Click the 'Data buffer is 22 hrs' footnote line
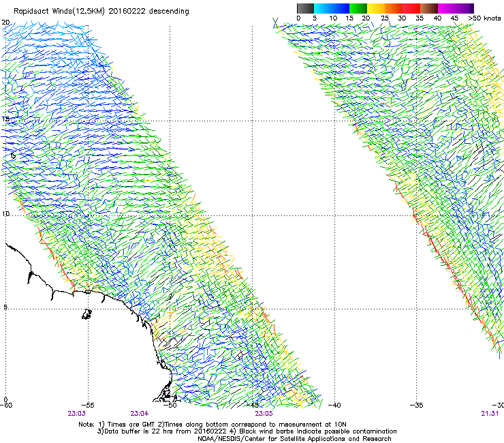Image resolution: width=504 pixels, height=443 pixels. [x=247, y=431]
